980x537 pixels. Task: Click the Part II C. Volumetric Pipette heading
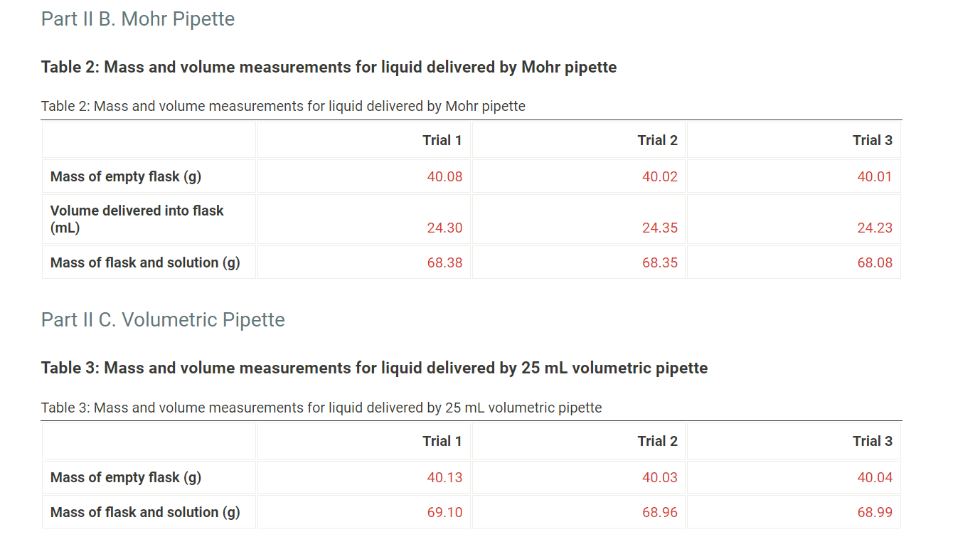163,320
